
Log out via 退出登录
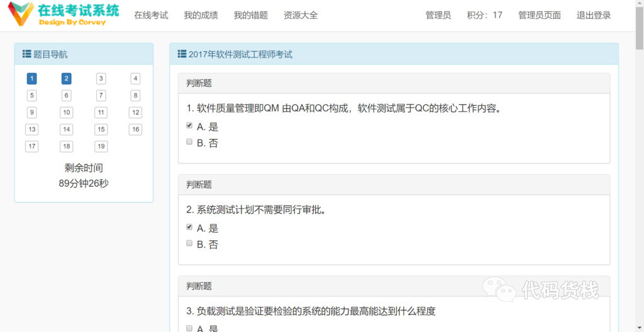coord(594,16)
